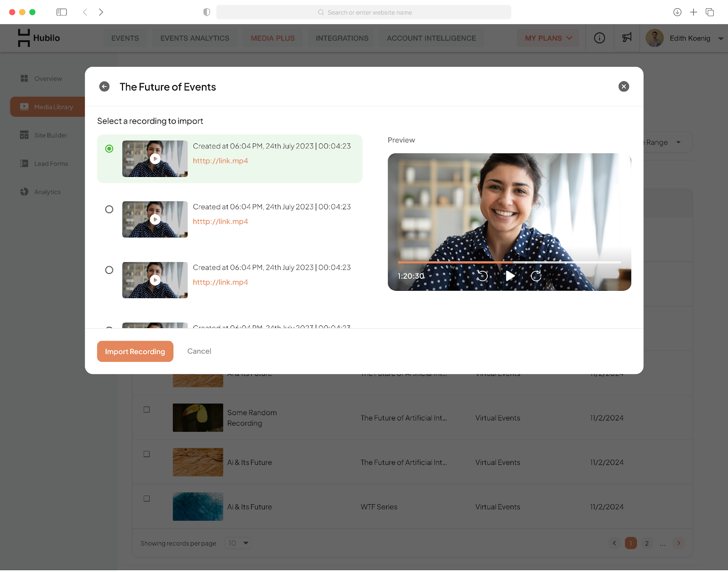Click the WTF Series cell
The height and width of the screenshot is (572, 728).
379,507
